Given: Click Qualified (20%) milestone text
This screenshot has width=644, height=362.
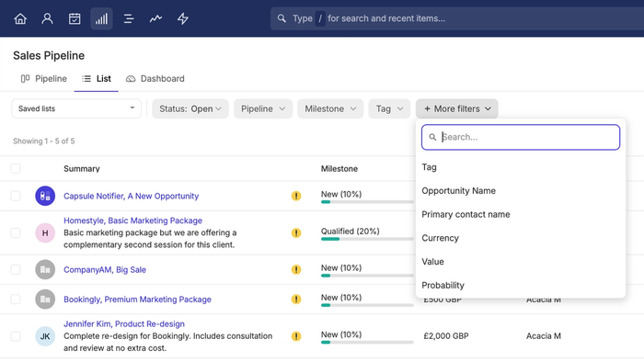Looking at the screenshot, I should (350, 232).
